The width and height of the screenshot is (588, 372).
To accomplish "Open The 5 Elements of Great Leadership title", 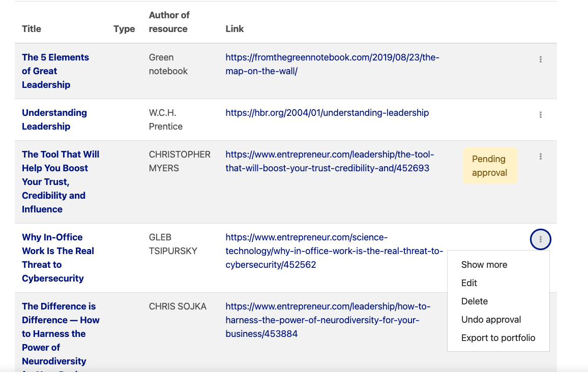I will (x=55, y=71).
